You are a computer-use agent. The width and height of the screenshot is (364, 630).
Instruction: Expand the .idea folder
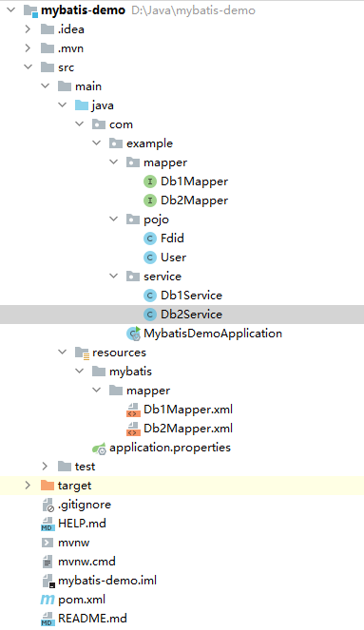click(x=28, y=29)
